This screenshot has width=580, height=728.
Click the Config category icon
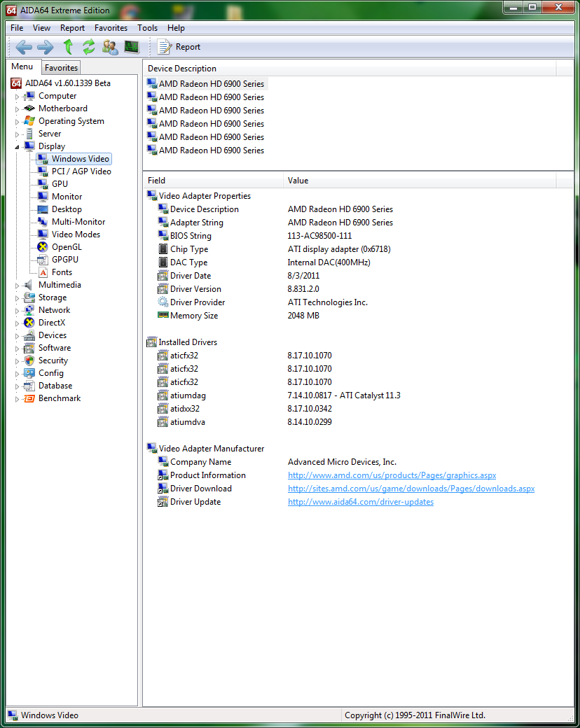pos(29,373)
